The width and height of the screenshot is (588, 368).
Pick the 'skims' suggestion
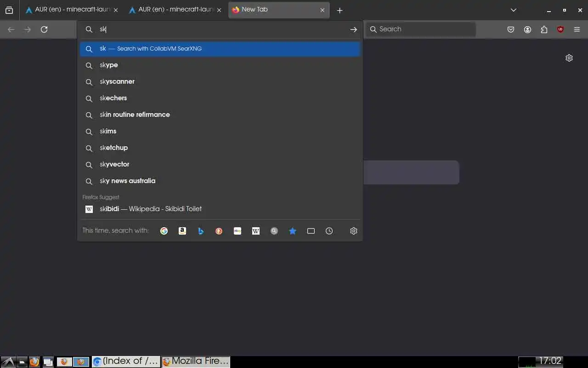220,132
